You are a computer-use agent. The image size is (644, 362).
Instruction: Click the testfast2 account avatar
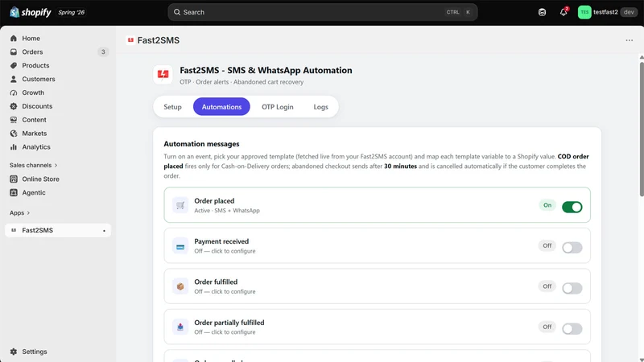point(584,12)
